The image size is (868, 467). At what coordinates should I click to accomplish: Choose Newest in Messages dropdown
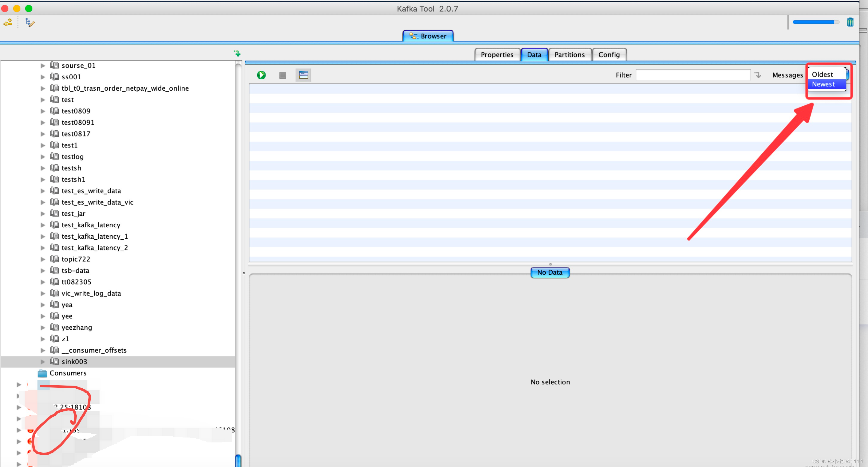tap(826, 84)
